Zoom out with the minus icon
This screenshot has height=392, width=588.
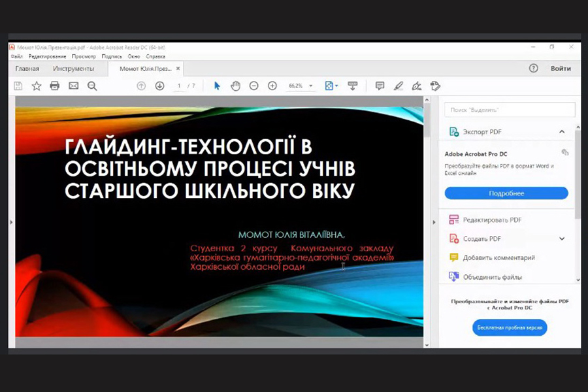[254, 86]
